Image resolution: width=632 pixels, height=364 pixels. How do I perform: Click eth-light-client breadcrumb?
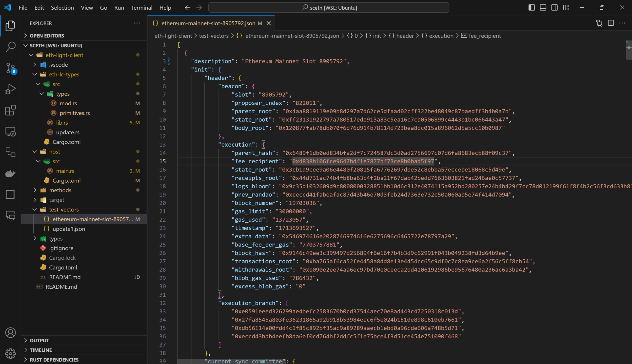pos(173,36)
